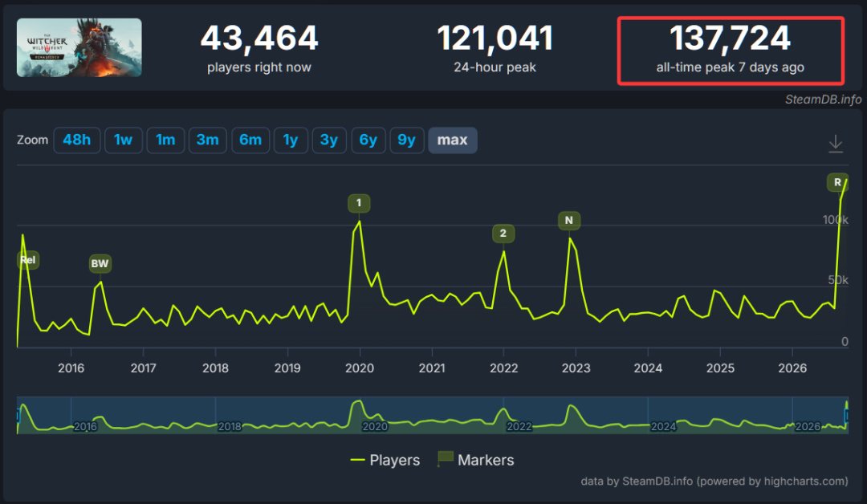Click the navigator left range handle
867x504 pixels.
tap(18, 415)
